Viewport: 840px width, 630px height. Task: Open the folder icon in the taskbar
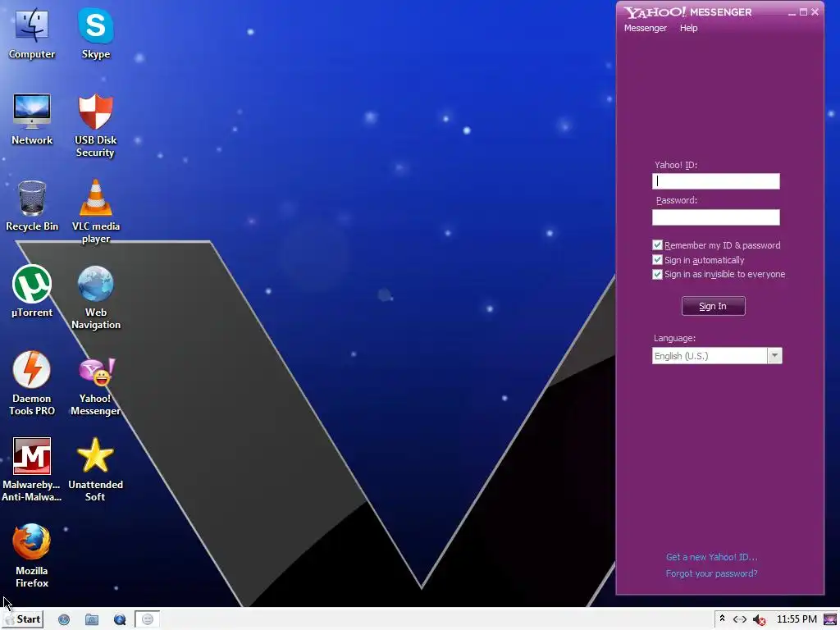pyautogui.click(x=92, y=620)
